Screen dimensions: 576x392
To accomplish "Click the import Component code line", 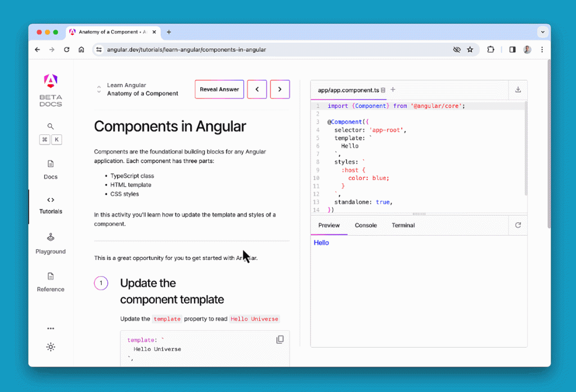I will (396, 106).
